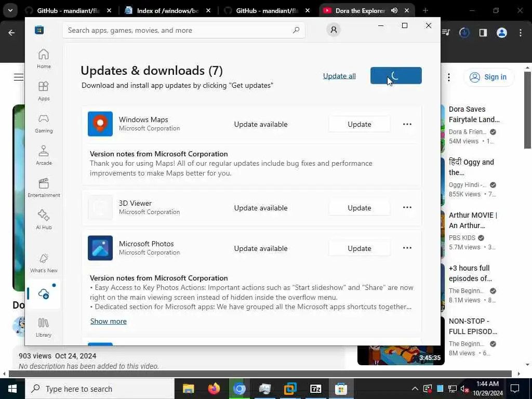Update Windows Maps
This screenshot has width=532, height=399.
[360, 124]
